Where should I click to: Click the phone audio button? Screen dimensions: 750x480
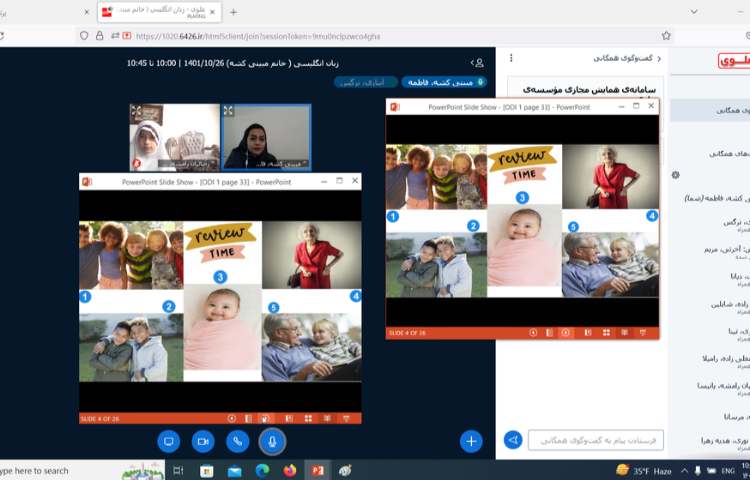click(238, 441)
